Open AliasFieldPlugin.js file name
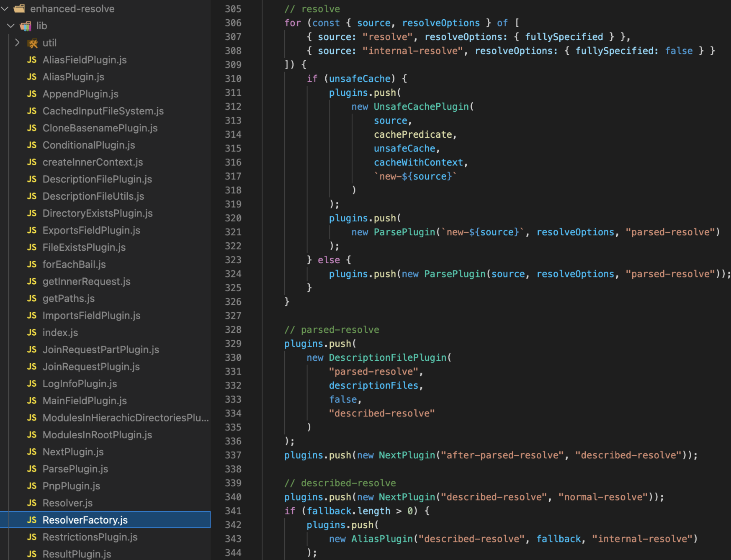Image resolution: width=731 pixels, height=560 pixels. [x=85, y=60]
